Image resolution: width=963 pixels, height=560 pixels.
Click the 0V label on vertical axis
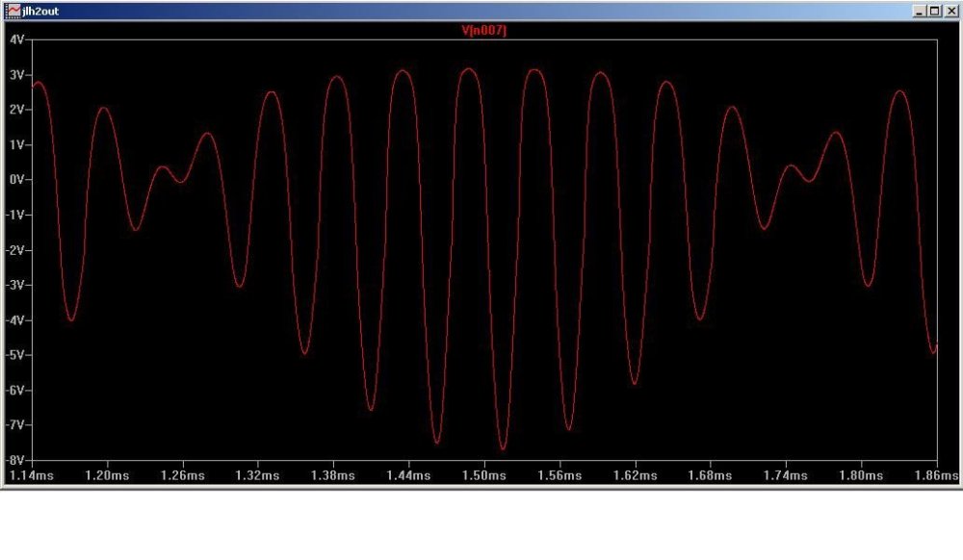click(x=18, y=180)
